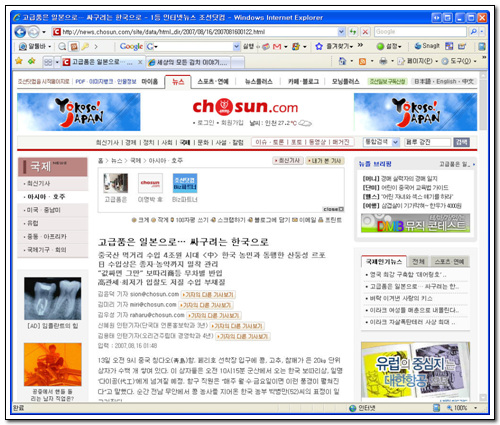Viewport: 500px width, 425px height.
Task: Open the tab list dropdown arrow
Action: [x=57, y=62]
